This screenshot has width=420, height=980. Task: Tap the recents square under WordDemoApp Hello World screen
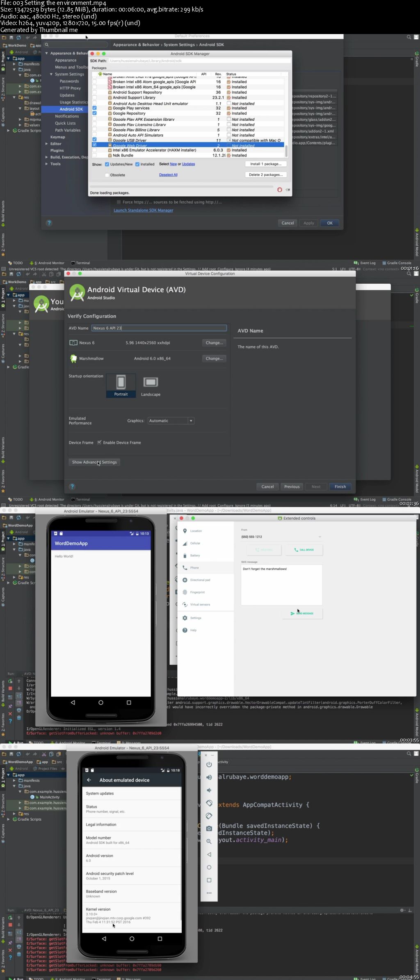pos(129,702)
